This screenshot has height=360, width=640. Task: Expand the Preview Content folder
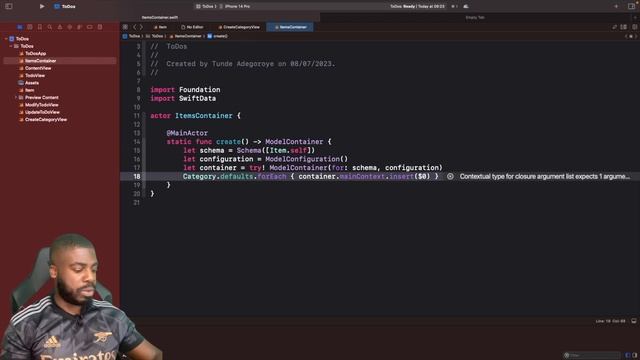coord(16,98)
